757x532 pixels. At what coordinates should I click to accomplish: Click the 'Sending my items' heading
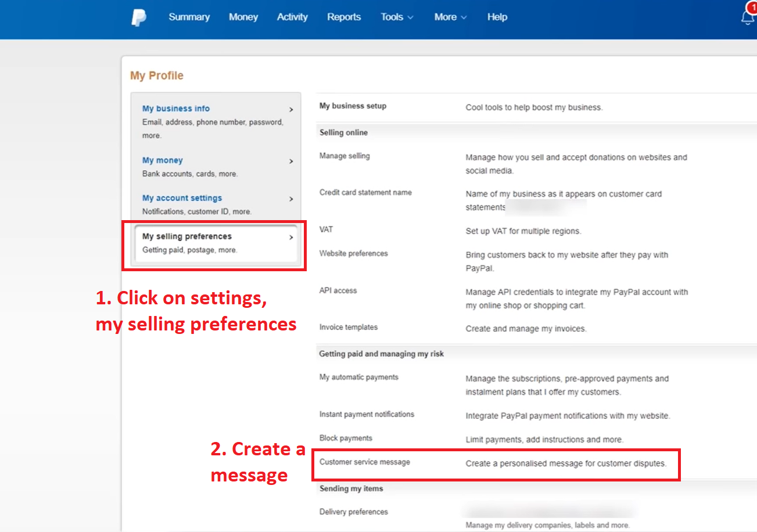point(351,488)
